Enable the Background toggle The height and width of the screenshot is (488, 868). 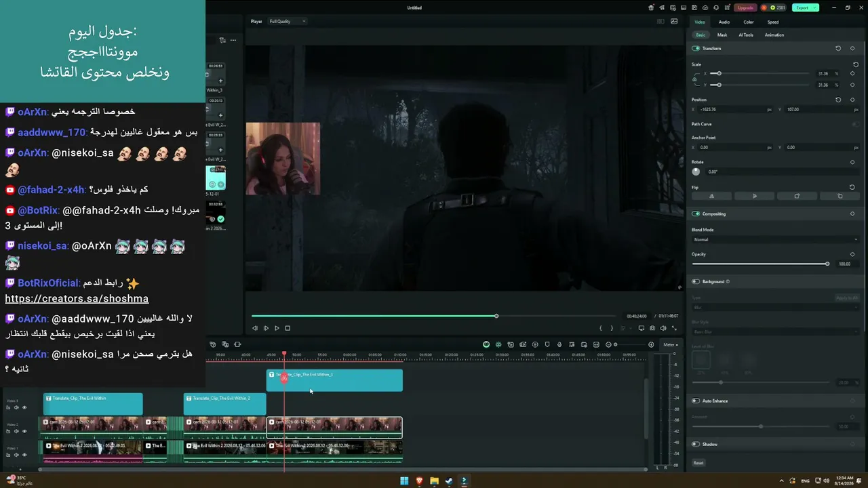tap(696, 281)
